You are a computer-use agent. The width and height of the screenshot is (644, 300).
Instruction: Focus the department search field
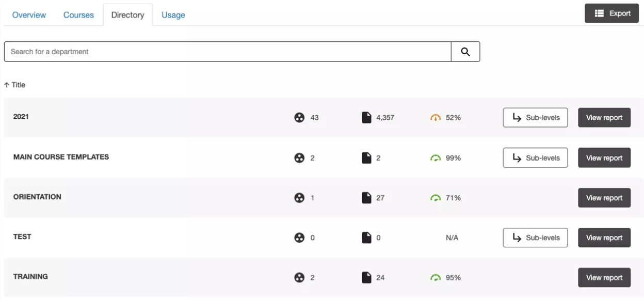click(x=227, y=52)
